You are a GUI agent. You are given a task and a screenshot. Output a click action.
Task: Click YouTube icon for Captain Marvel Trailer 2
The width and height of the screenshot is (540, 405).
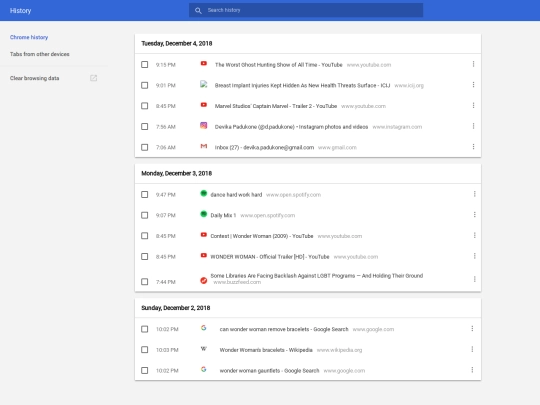click(204, 105)
